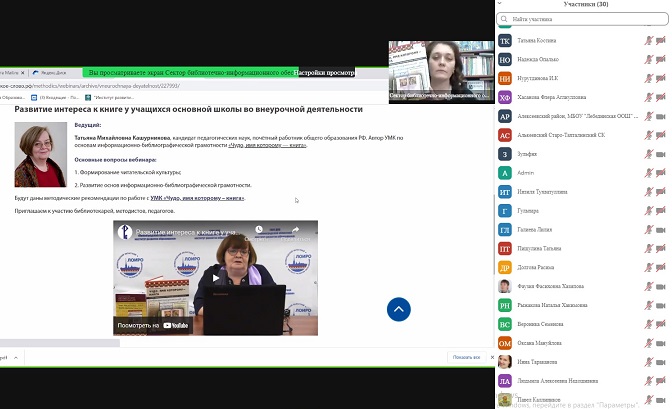Select participant name Долгова Расима
672x409 pixels.
tap(535, 267)
